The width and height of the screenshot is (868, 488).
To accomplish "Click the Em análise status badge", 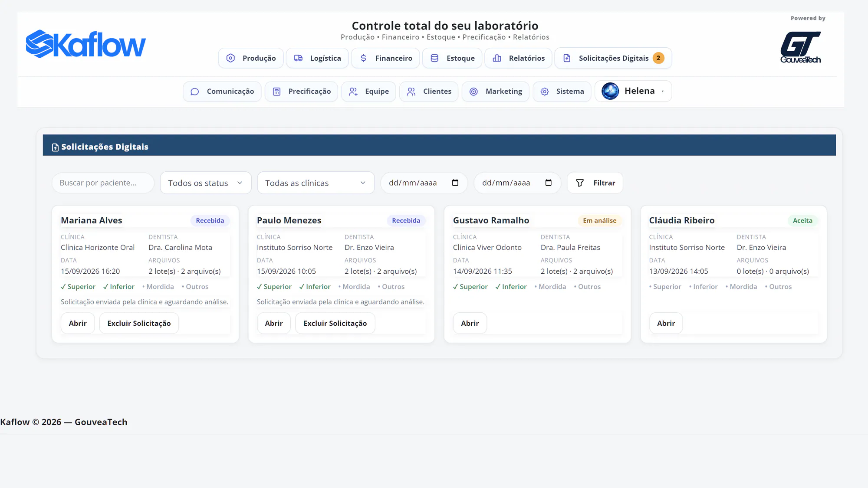I will tap(600, 220).
